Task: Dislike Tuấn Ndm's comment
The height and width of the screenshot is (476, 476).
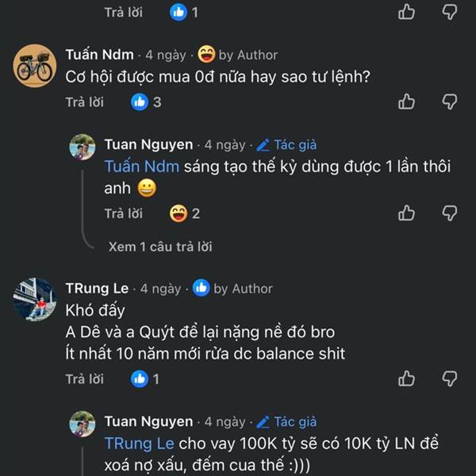Action: [x=450, y=102]
